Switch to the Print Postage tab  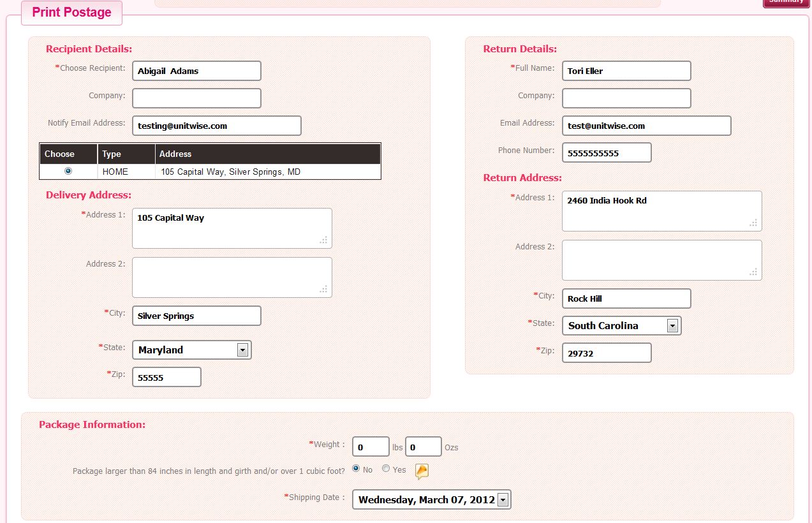pyautogui.click(x=71, y=12)
